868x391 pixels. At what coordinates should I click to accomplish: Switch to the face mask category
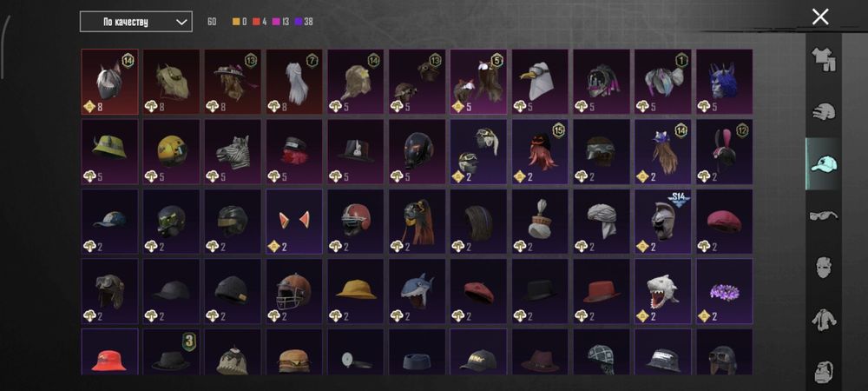tap(824, 268)
